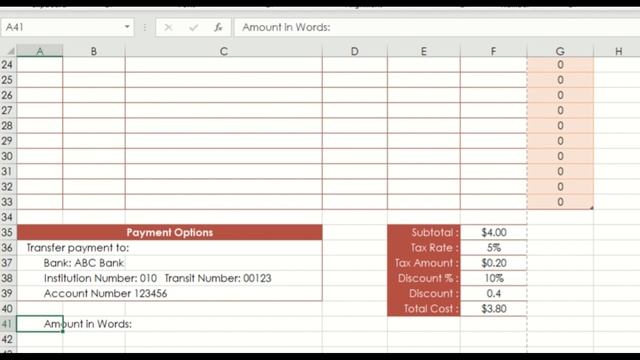The width and height of the screenshot is (640, 360).
Task: Select column D header
Action: point(355,51)
